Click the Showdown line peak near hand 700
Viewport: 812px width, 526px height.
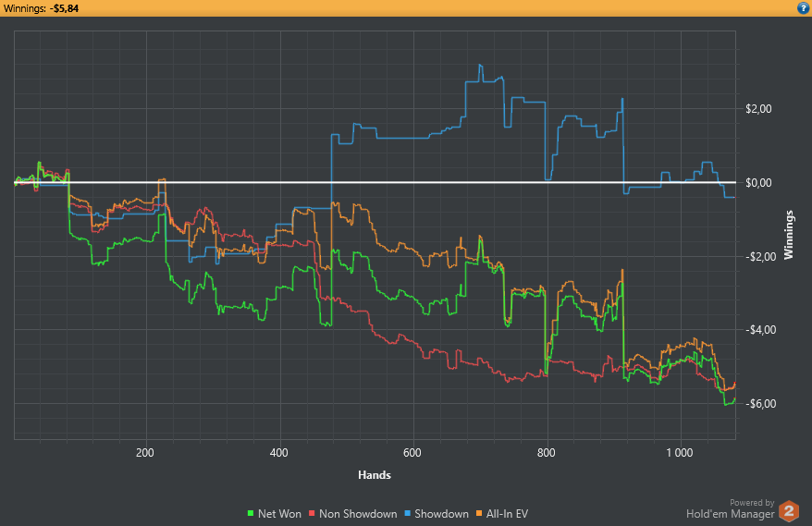[481, 66]
